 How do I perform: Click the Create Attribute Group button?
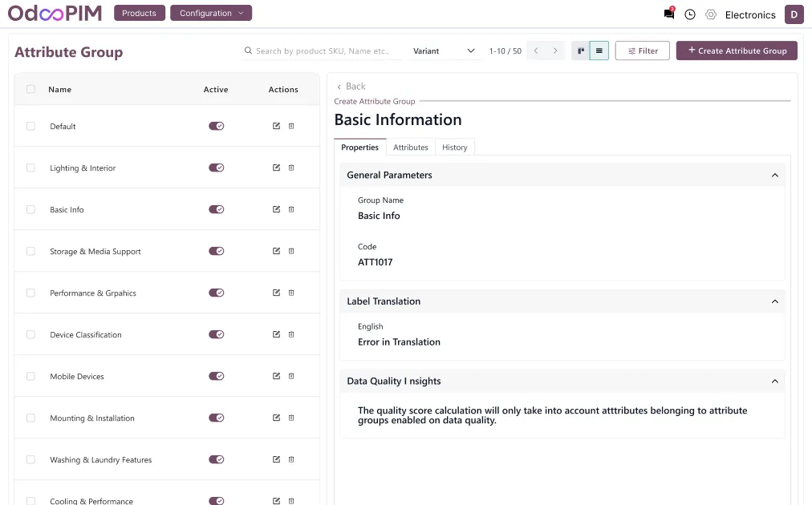[x=737, y=50]
